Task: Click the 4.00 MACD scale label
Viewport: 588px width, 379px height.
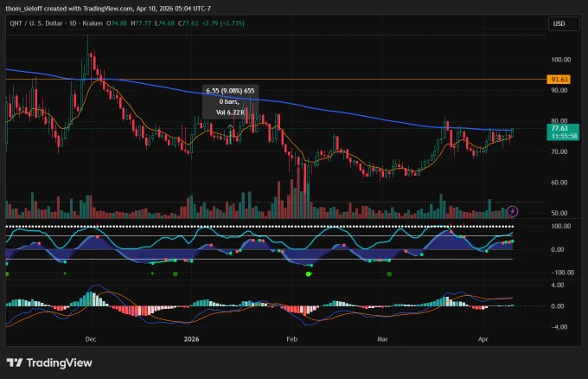Action: click(558, 286)
